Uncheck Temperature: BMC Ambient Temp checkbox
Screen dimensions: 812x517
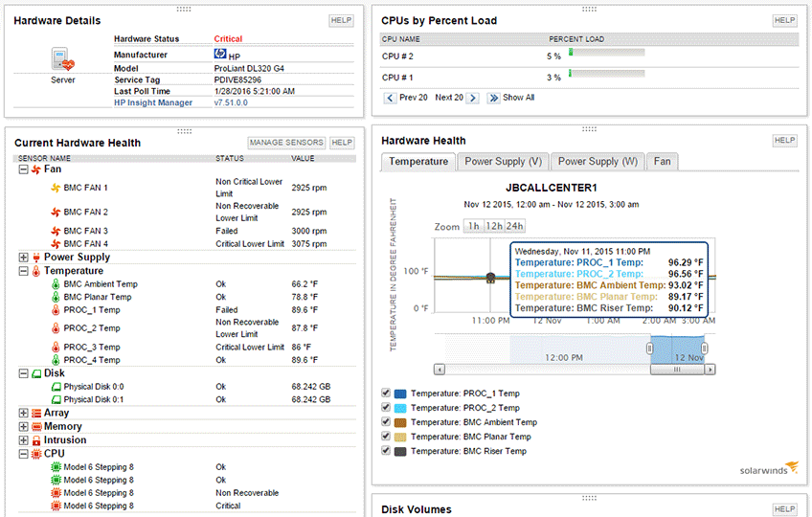pyautogui.click(x=386, y=421)
